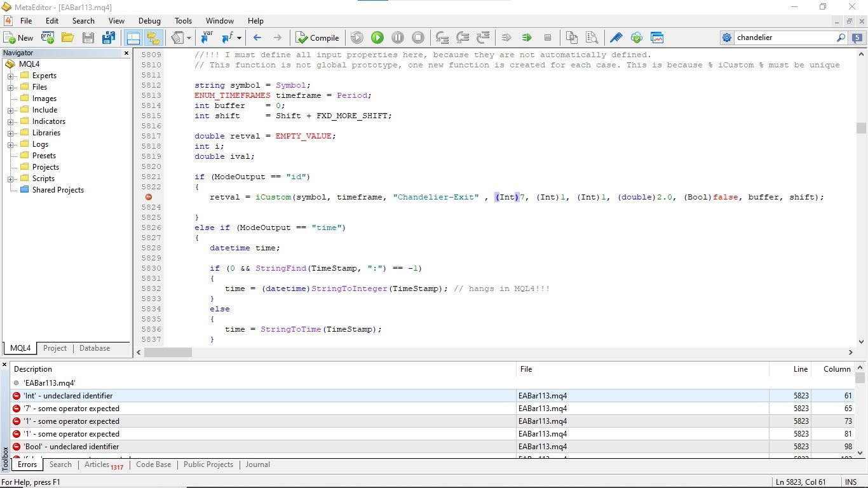Click the var list toolbar icon

tap(207, 37)
